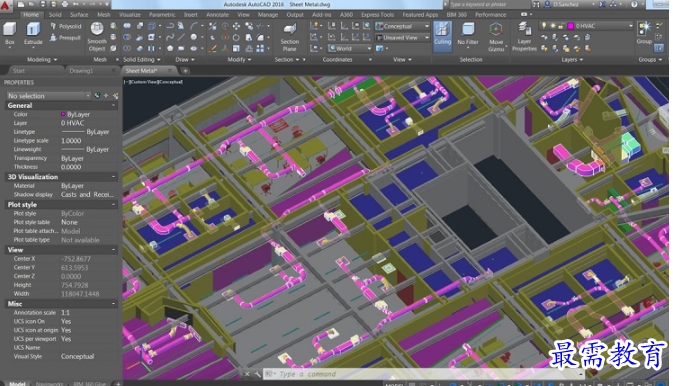The width and height of the screenshot is (673, 386).
Task: Click the Move Gizmo button
Action: pos(496,37)
